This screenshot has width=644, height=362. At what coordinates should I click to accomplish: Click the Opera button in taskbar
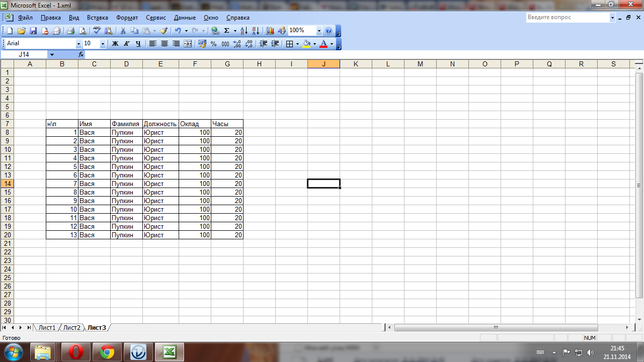pos(75,352)
